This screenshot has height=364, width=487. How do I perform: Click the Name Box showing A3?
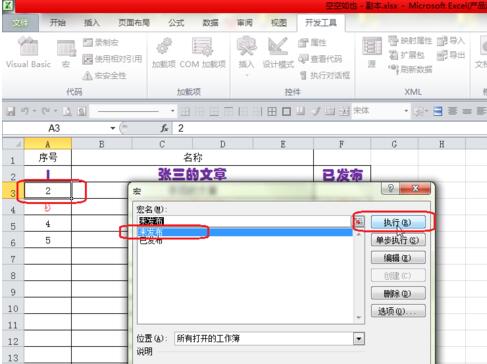point(54,128)
